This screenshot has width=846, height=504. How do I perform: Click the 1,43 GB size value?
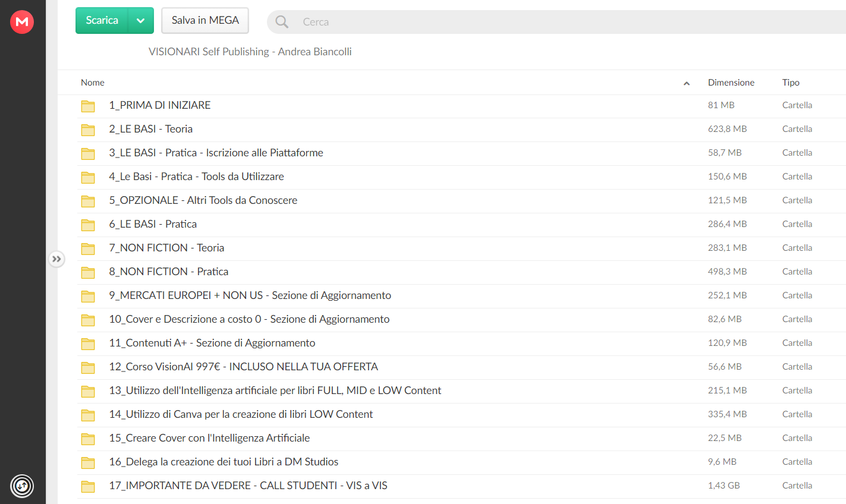coord(724,486)
